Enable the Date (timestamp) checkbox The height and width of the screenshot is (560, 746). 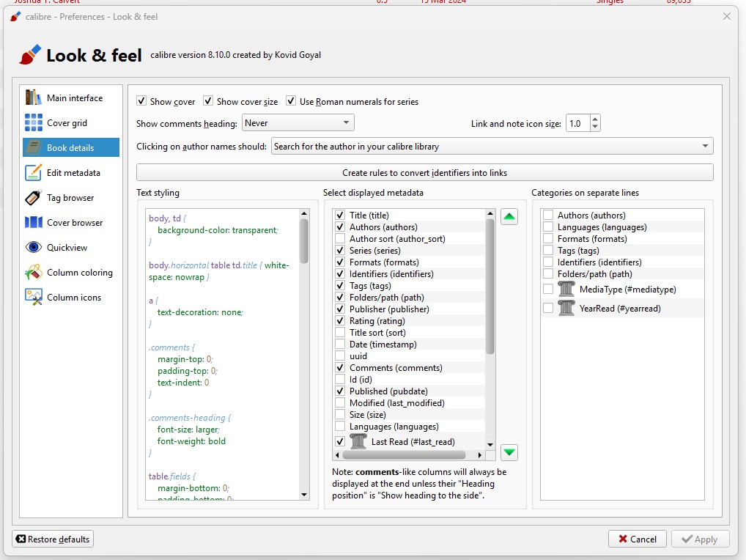point(340,344)
